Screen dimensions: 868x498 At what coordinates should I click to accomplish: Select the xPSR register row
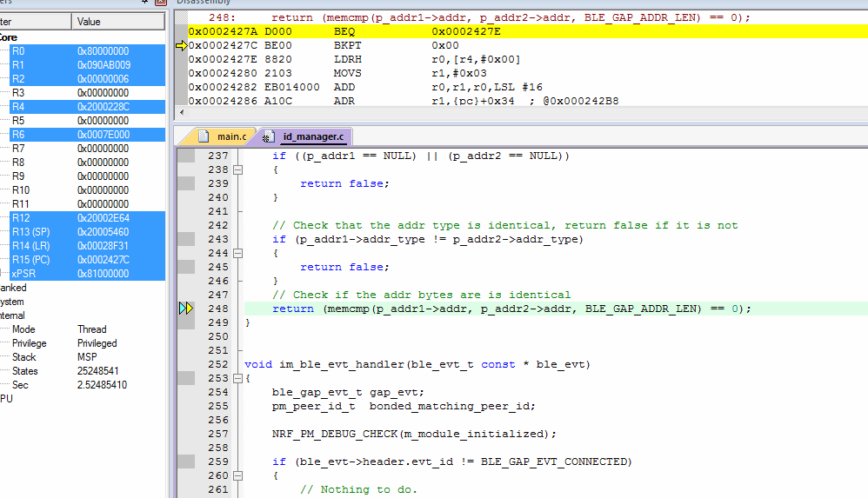coord(88,274)
